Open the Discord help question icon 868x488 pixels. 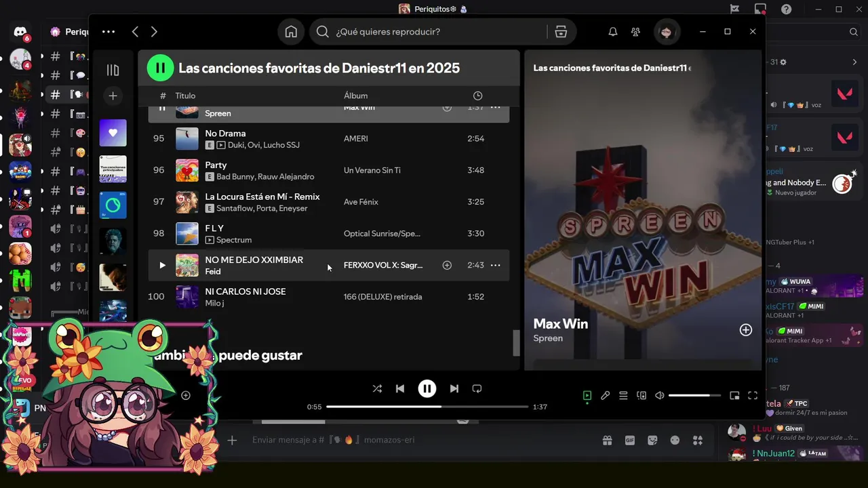pos(786,9)
